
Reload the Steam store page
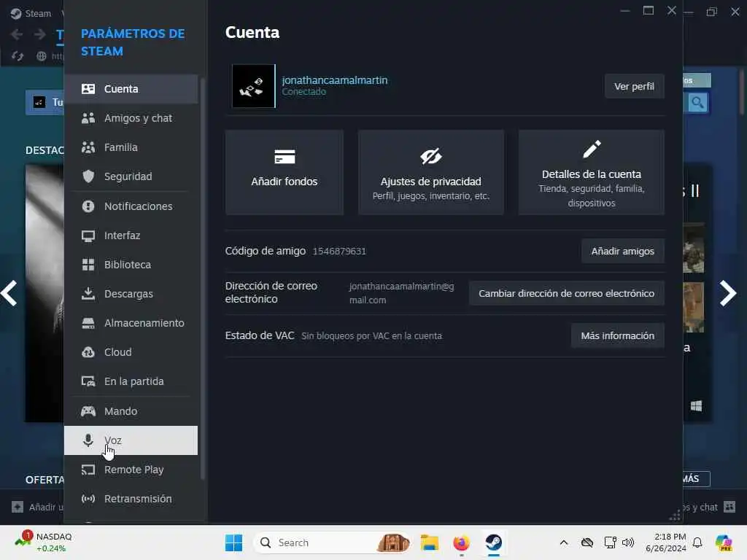[x=18, y=56]
